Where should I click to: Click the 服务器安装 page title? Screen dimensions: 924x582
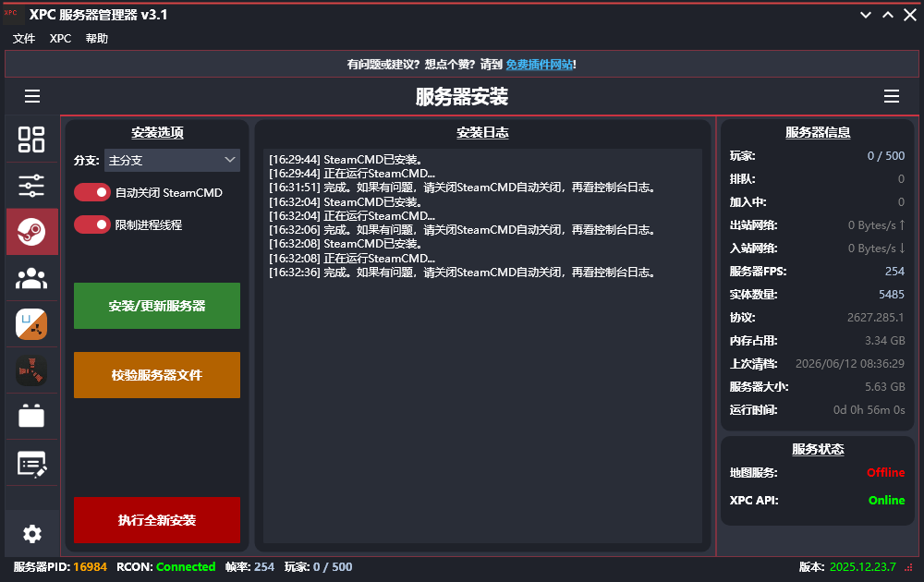(x=462, y=97)
